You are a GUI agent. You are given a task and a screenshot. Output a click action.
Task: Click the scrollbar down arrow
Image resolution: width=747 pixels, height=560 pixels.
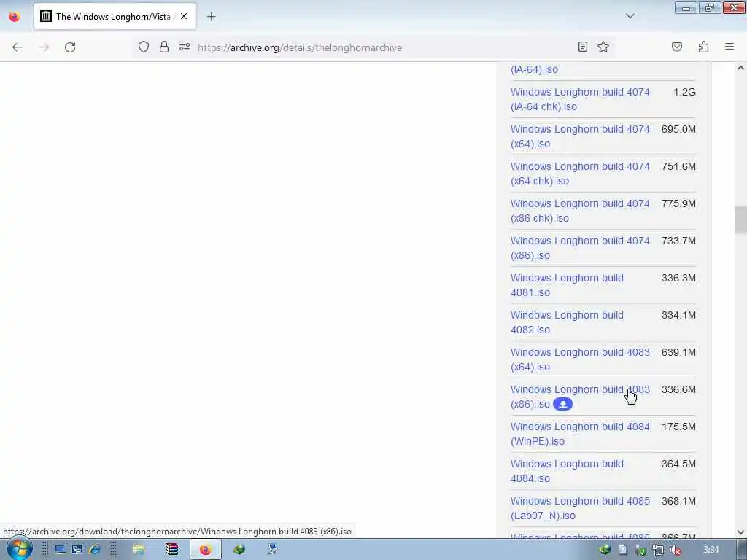pyautogui.click(x=740, y=532)
